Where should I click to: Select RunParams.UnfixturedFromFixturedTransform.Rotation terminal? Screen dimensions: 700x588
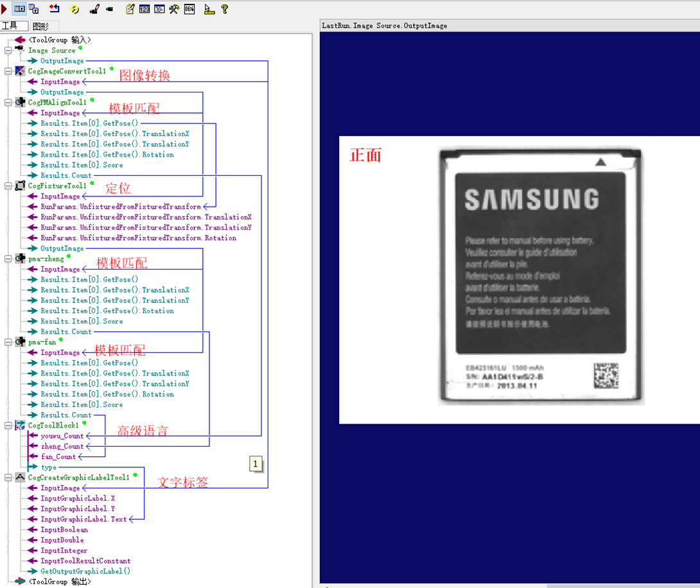coord(138,238)
